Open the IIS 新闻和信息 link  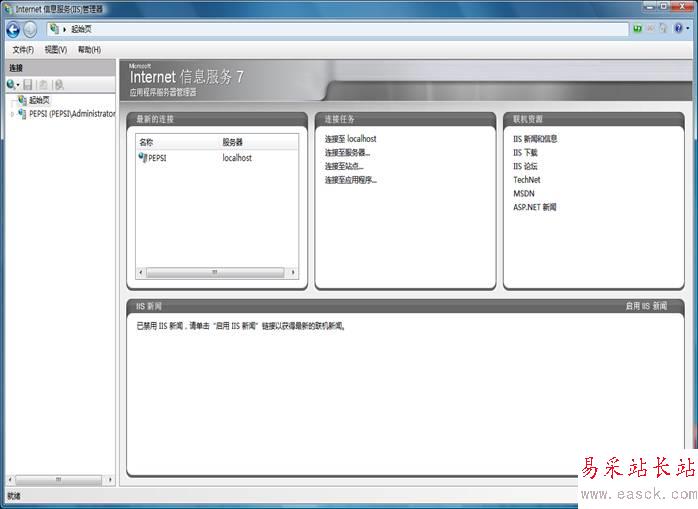click(535, 139)
